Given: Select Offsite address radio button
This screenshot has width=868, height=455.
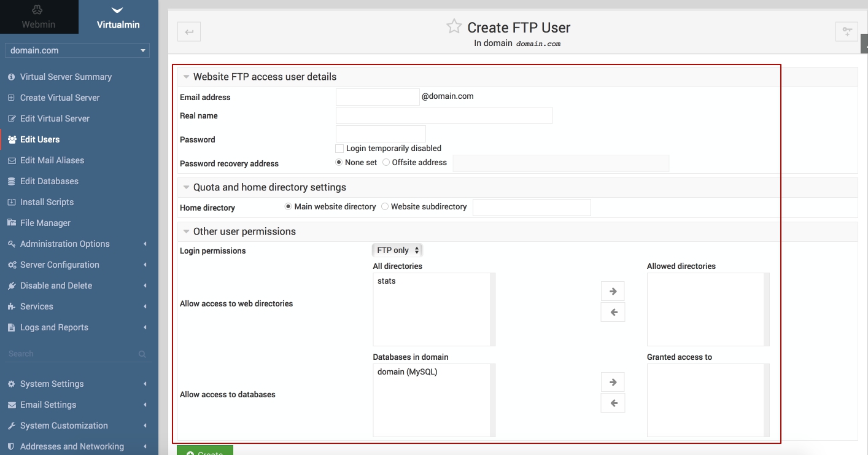Looking at the screenshot, I should [386, 163].
